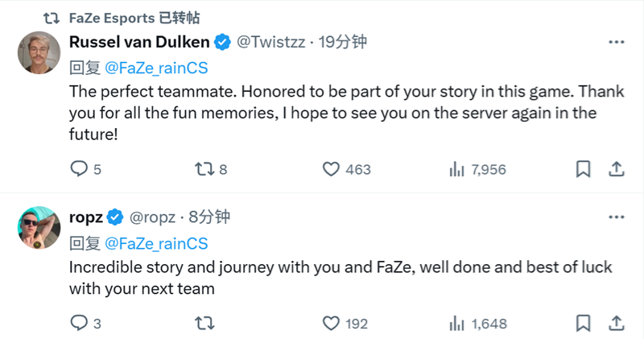Retweet the post by ropz
The image size is (644, 339).
tap(204, 324)
